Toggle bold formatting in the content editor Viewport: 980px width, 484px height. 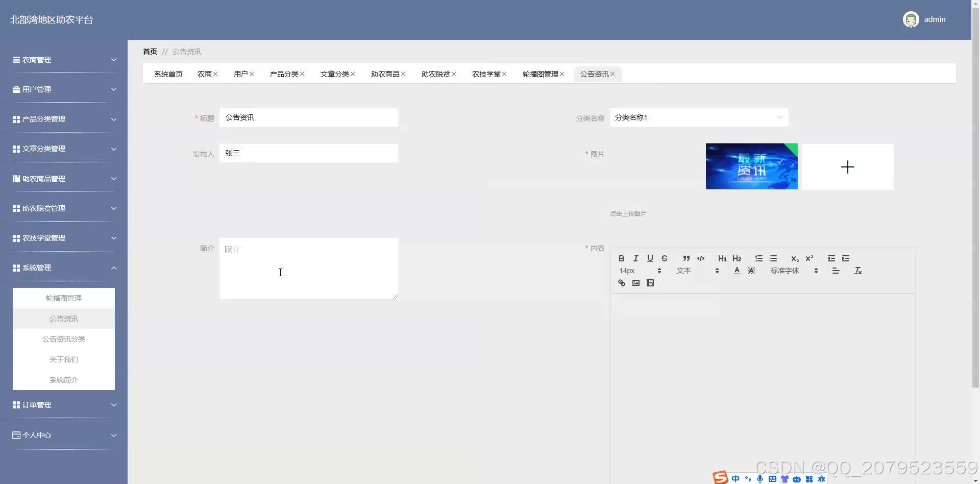(x=621, y=258)
